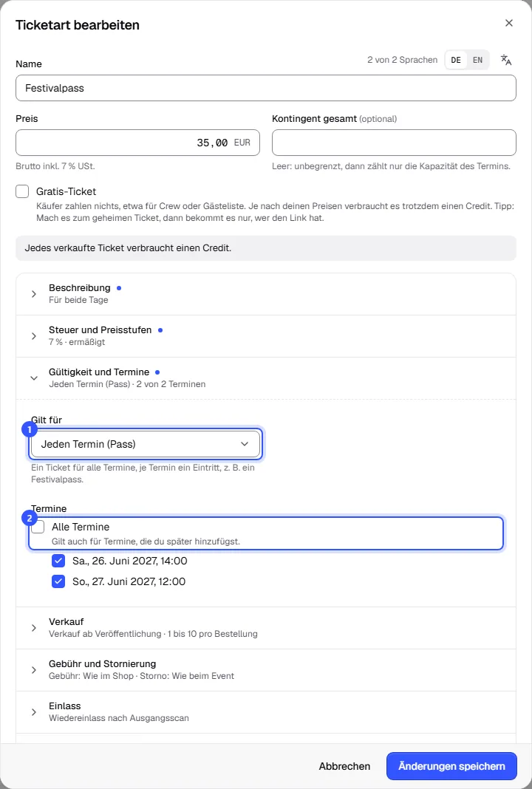Uncheck Sa., 26. Juni 2027 date
This screenshot has width=532, height=789.
click(58, 561)
